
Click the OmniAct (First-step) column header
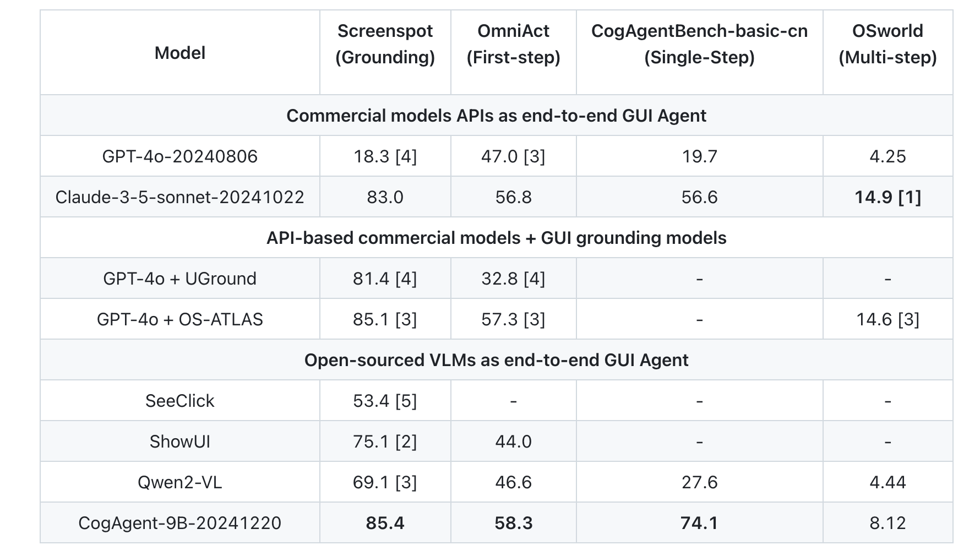513,44
